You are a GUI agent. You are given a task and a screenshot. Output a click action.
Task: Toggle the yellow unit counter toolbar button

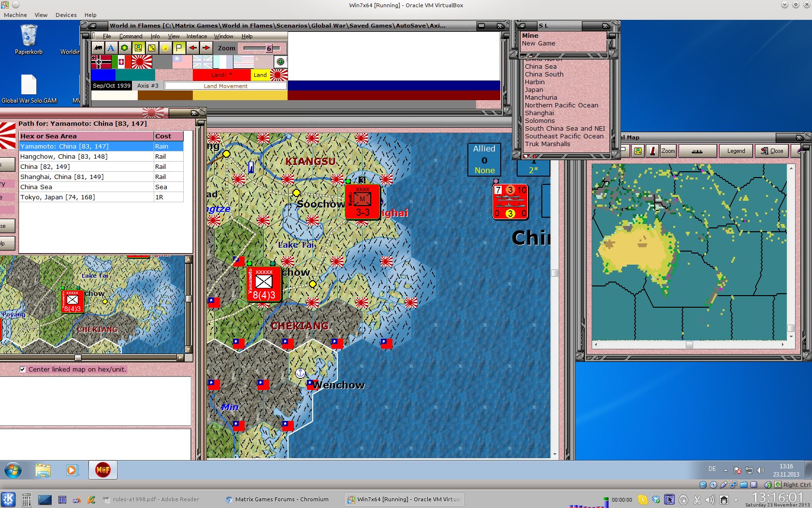tap(138, 48)
